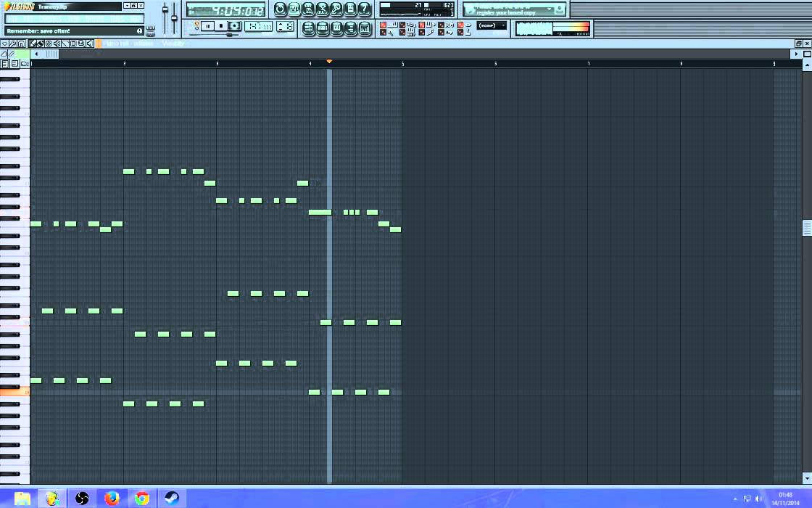
Task: Click the horizontal scrollbar right arrow
Action: (x=797, y=54)
